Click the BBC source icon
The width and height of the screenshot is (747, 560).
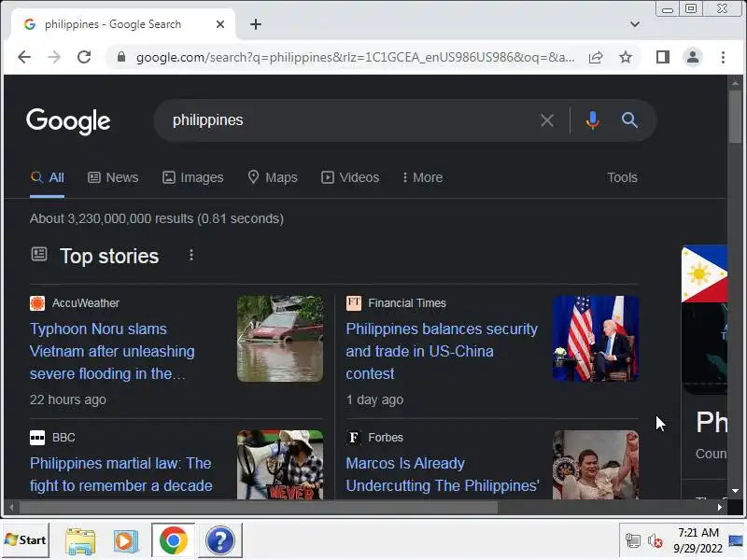coord(37,438)
